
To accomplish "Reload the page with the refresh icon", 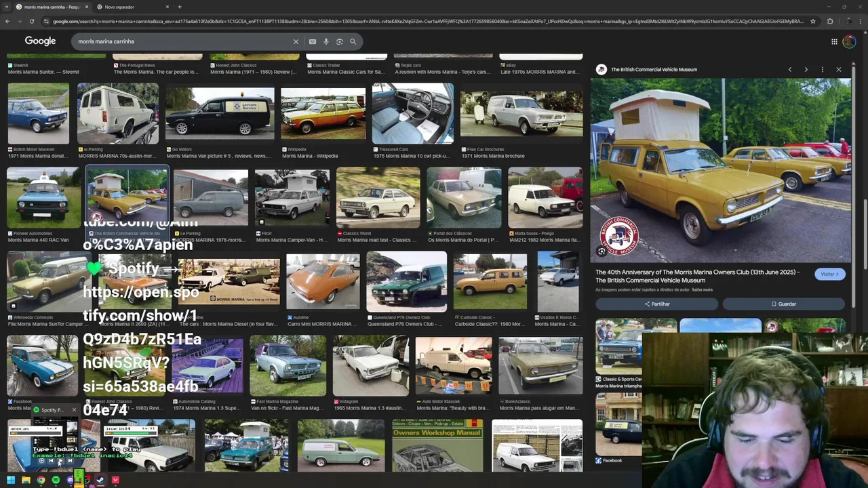I will click(31, 21).
